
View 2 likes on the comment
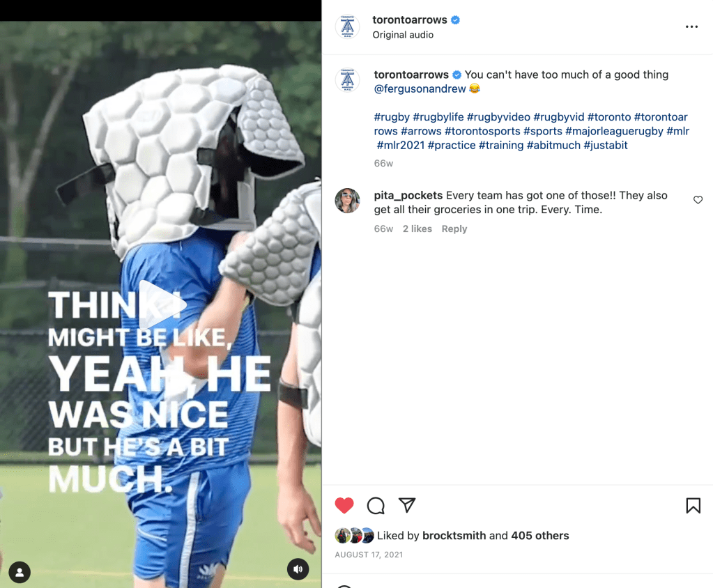click(417, 229)
